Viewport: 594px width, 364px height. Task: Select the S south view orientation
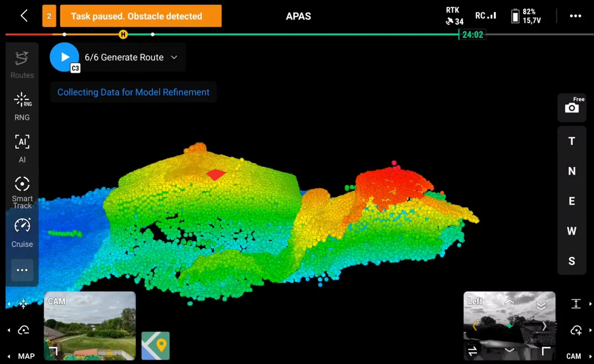point(572,261)
